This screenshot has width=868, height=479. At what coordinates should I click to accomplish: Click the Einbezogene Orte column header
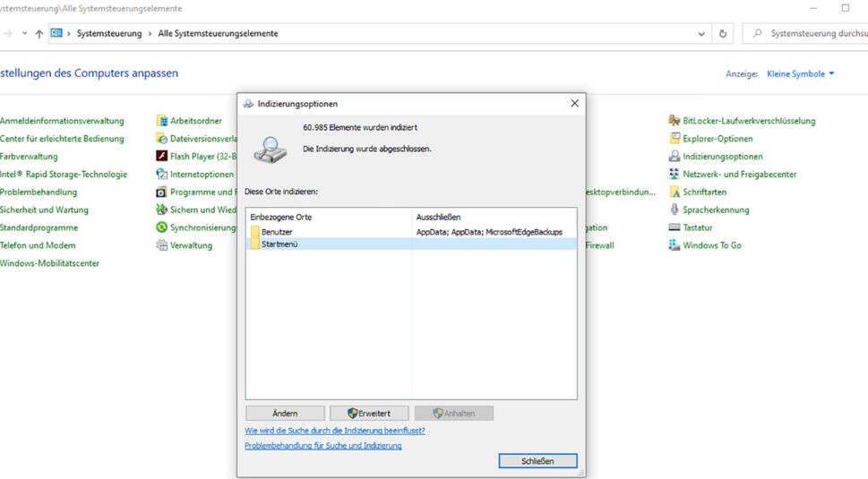click(x=329, y=217)
